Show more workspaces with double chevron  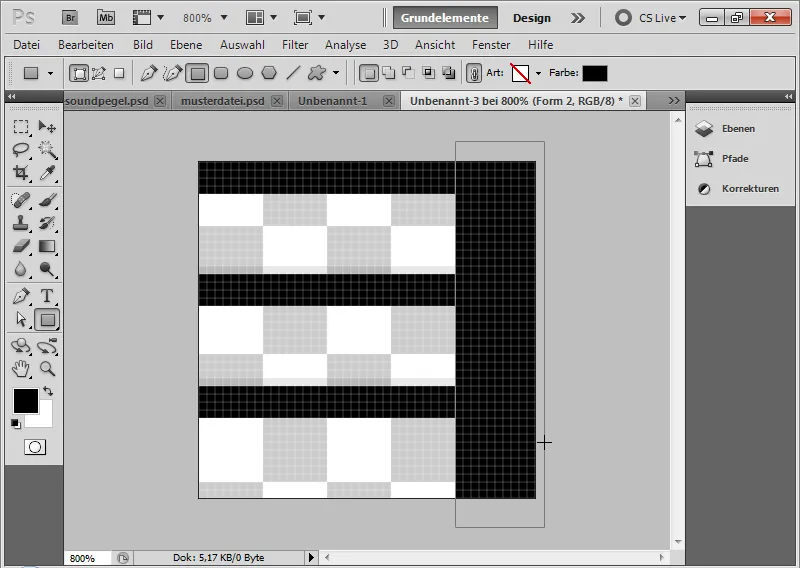pos(578,18)
